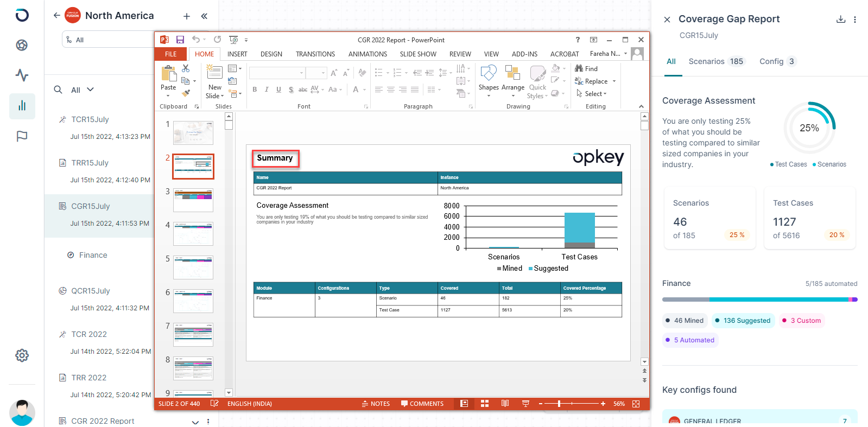Select slide 3 thumbnail
This screenshot has width=868, height=427.
193,200
